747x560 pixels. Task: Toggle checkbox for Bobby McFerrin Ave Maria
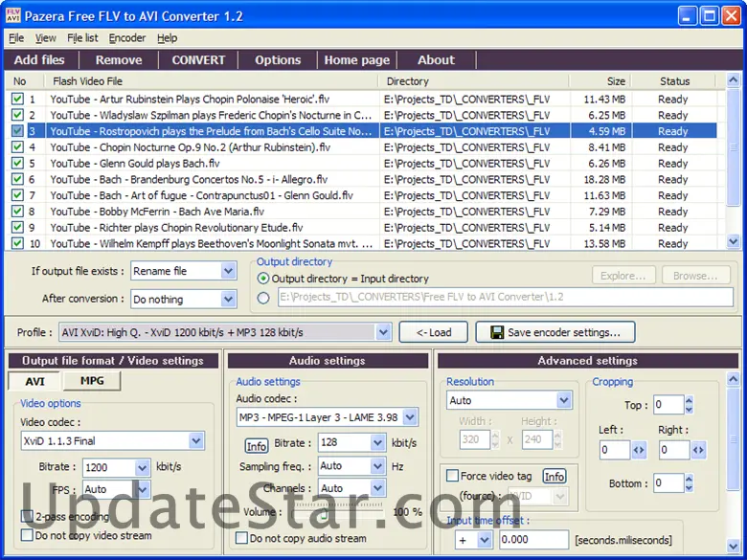(17, 212)
